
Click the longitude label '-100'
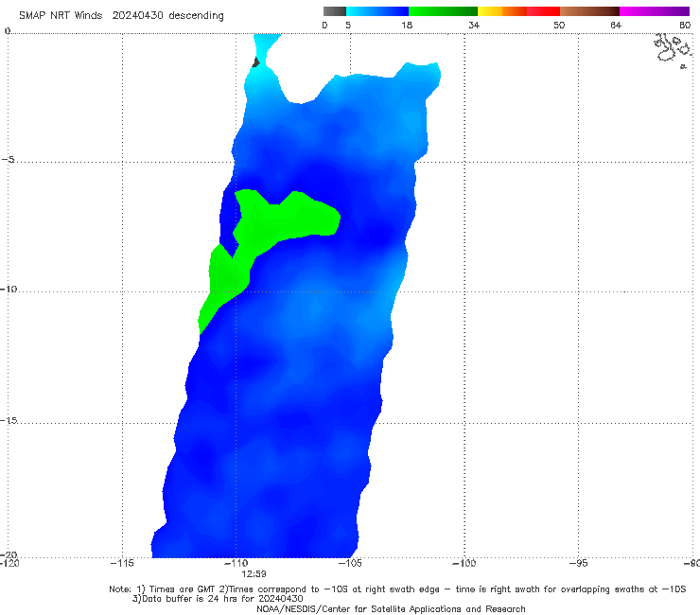464,563
